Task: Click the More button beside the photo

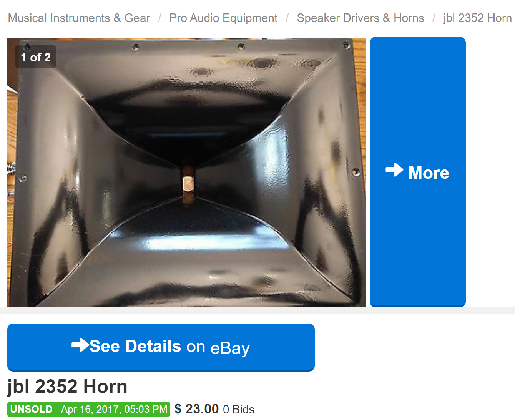Action: click(x=418, y=172)
